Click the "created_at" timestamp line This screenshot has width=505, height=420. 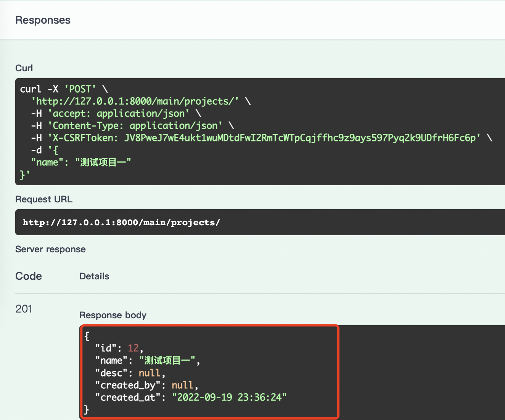(x=191, y=397)
